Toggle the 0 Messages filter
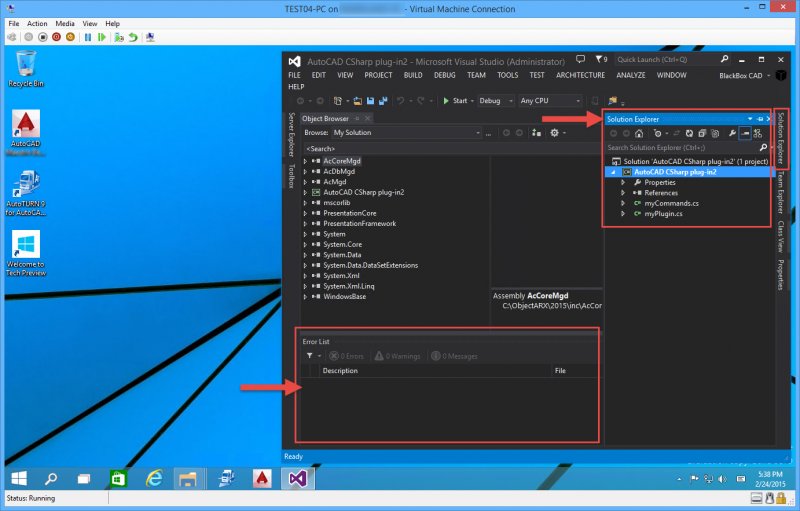 pos(455,356)
